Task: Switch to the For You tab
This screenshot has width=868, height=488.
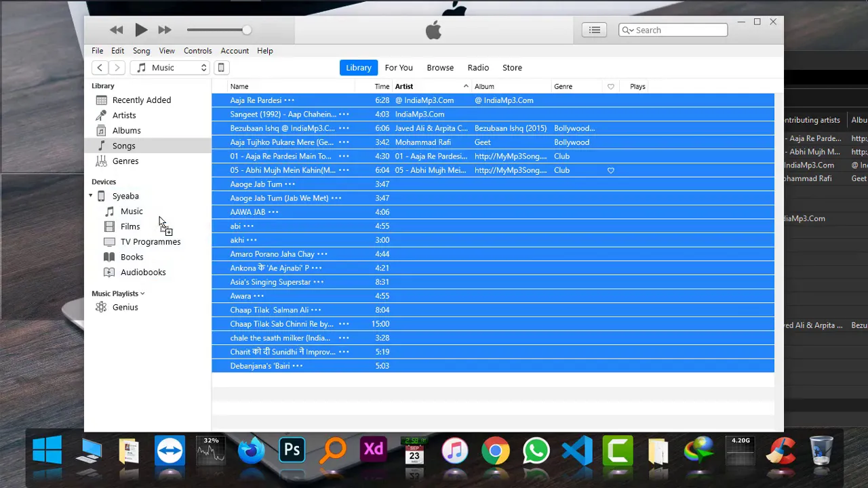Action: (x=399, y=68)
